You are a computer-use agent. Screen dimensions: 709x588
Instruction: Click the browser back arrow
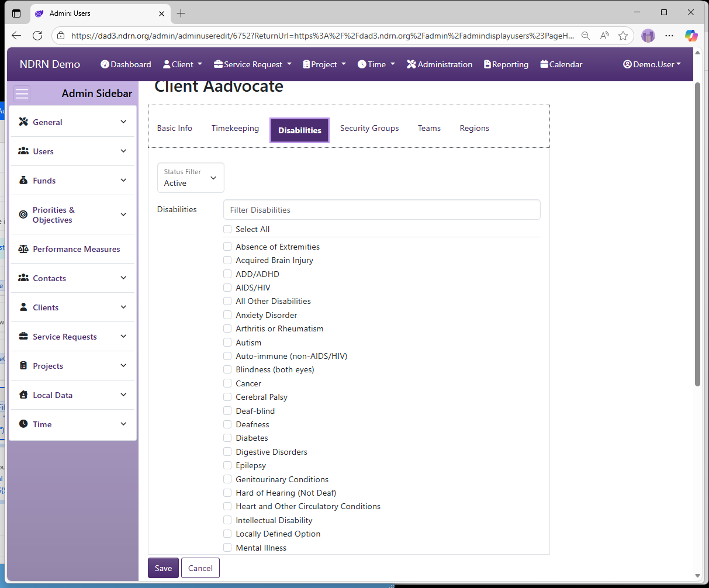[16, 36]
